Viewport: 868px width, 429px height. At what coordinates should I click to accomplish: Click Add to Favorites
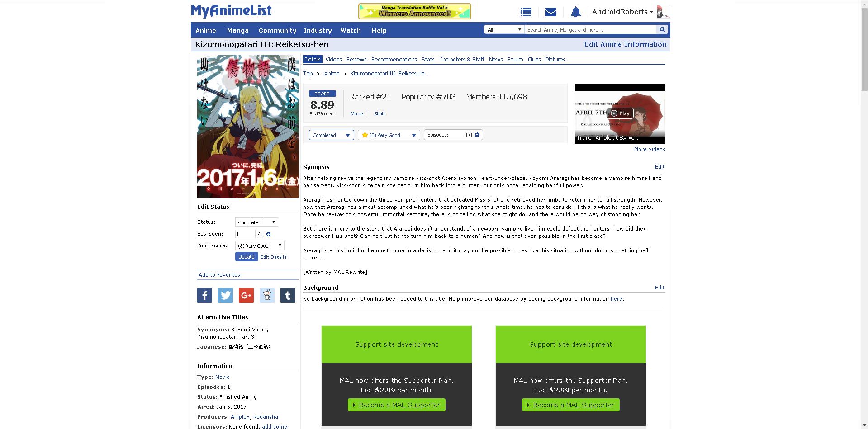coord(219,275)
